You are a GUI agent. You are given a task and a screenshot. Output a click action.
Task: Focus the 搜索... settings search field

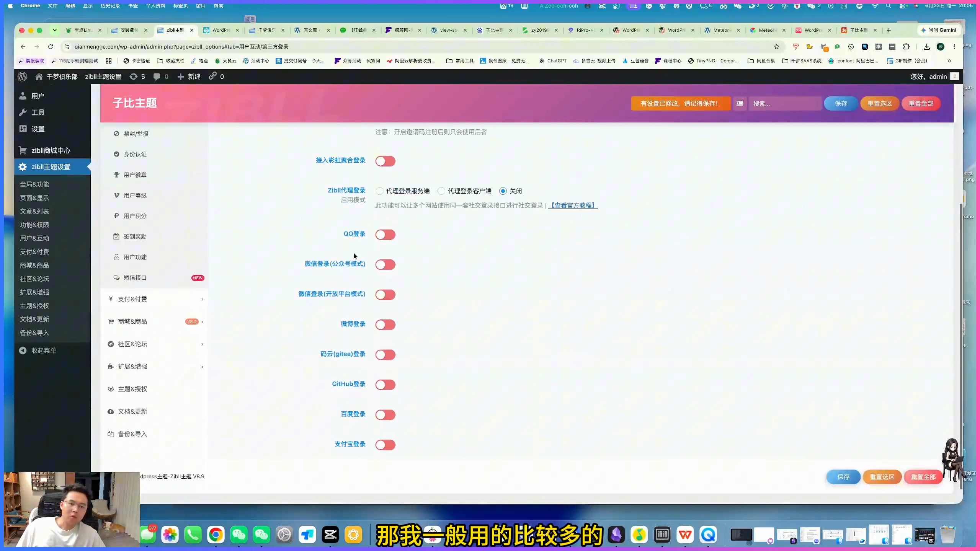785,103
